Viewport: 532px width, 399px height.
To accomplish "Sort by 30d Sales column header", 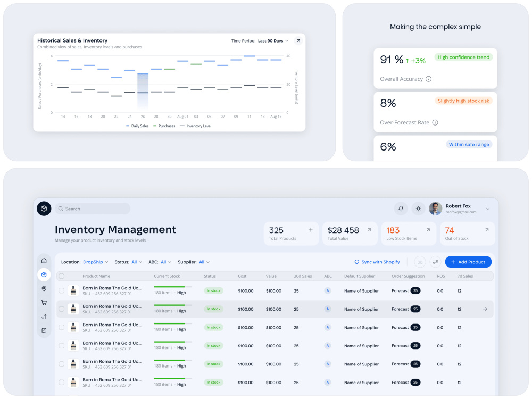I will coord(303,276).
